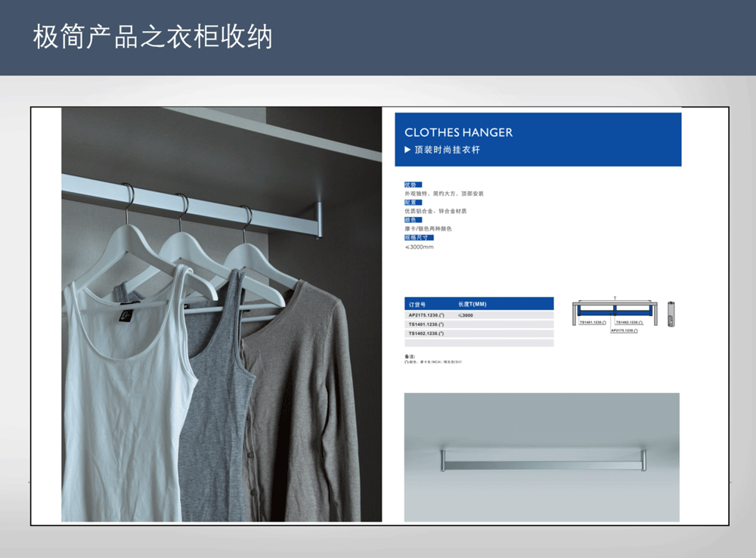Click the silver rail product photo
756x558 pixels.
pos(541,457)
